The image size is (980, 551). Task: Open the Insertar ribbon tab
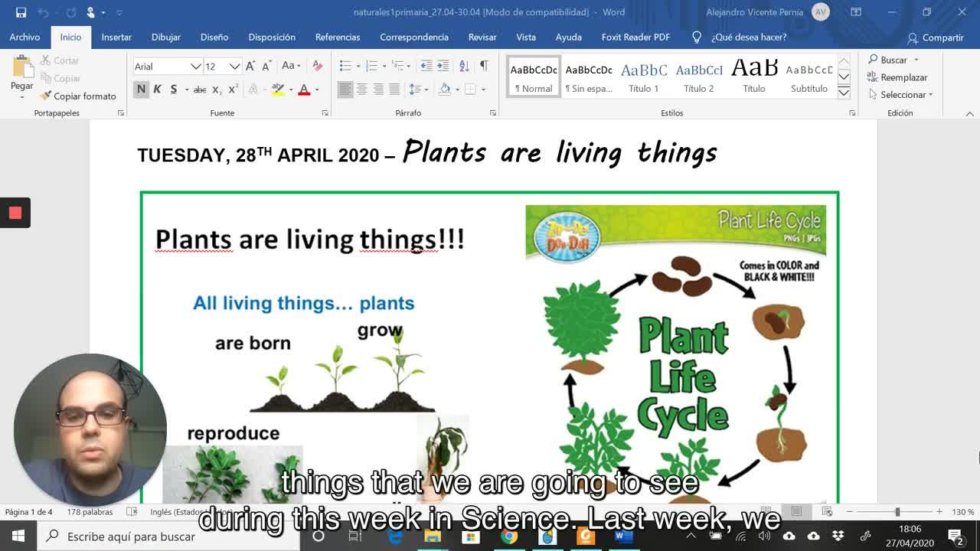(x=116, y=37)
